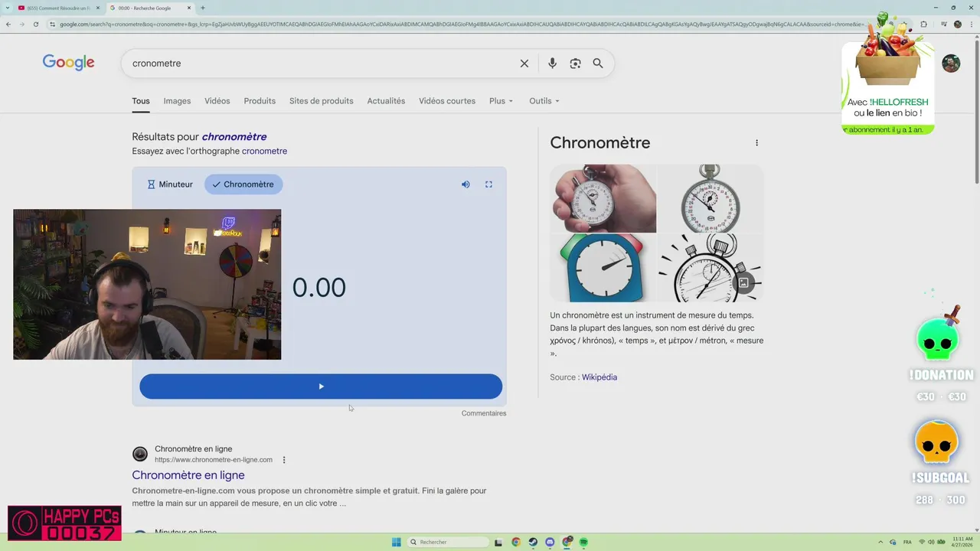Open network Wi-Fi icon in tray

pyautogui.click(x=922, y=542)
